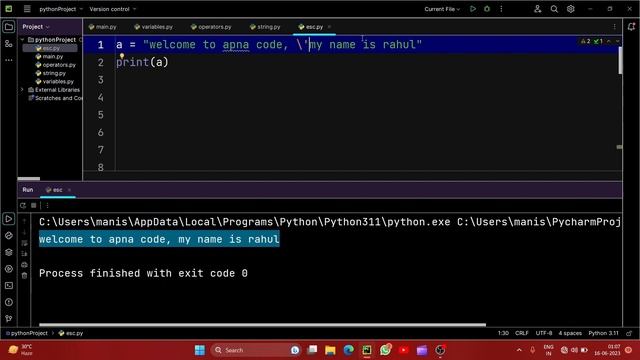Viewport: 640px width, 360px height.
Task: Open Terminal tool window
Action: [x=9, y=286]
